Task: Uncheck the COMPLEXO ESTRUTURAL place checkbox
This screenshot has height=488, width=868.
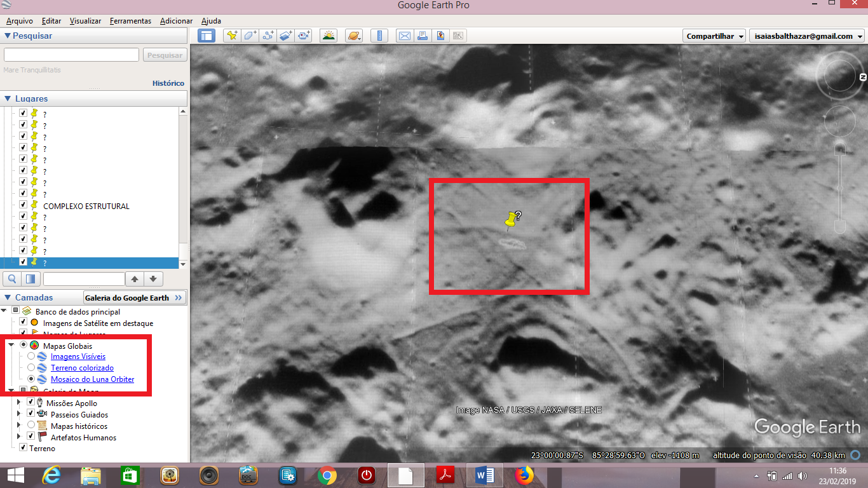Action: [24, 206]
